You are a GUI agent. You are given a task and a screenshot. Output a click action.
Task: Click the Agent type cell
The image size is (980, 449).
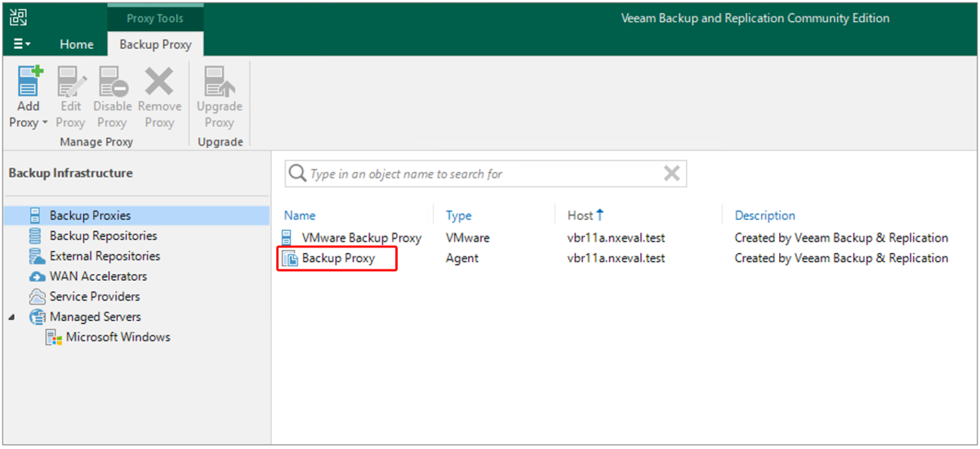(x=462, y=258)
